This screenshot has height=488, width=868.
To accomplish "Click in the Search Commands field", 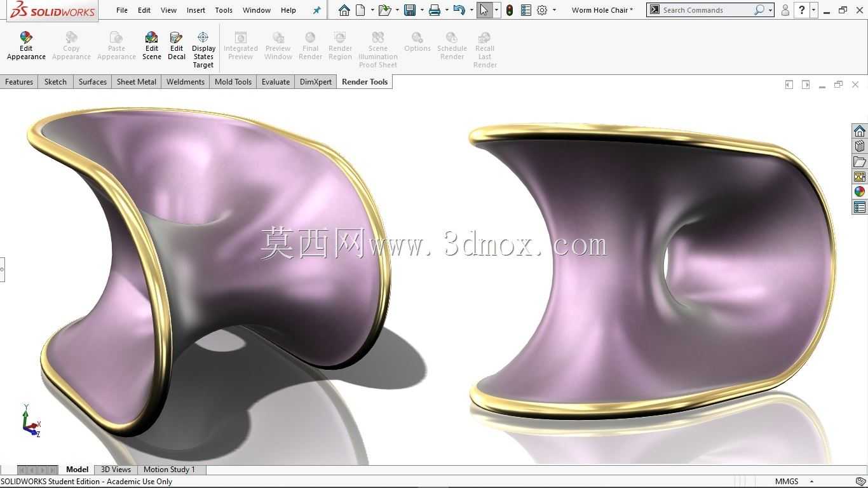I will (x=707, y=10).
